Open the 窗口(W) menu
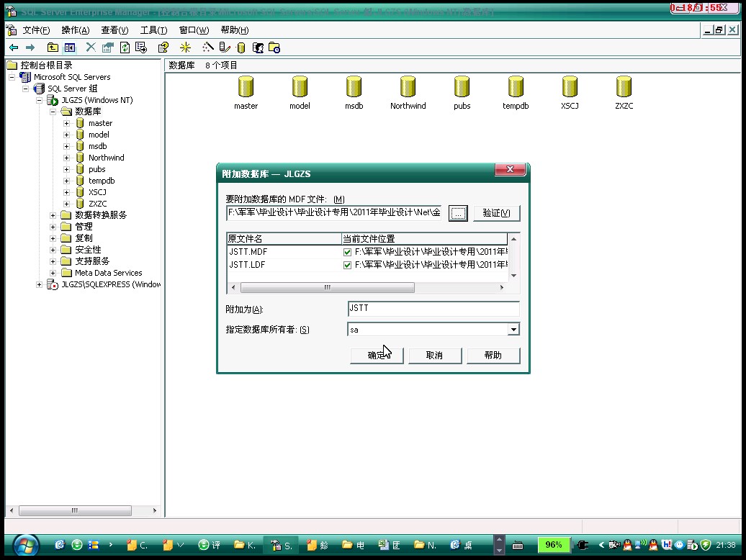The image size is (746, 560). click(x=194, y=30)
